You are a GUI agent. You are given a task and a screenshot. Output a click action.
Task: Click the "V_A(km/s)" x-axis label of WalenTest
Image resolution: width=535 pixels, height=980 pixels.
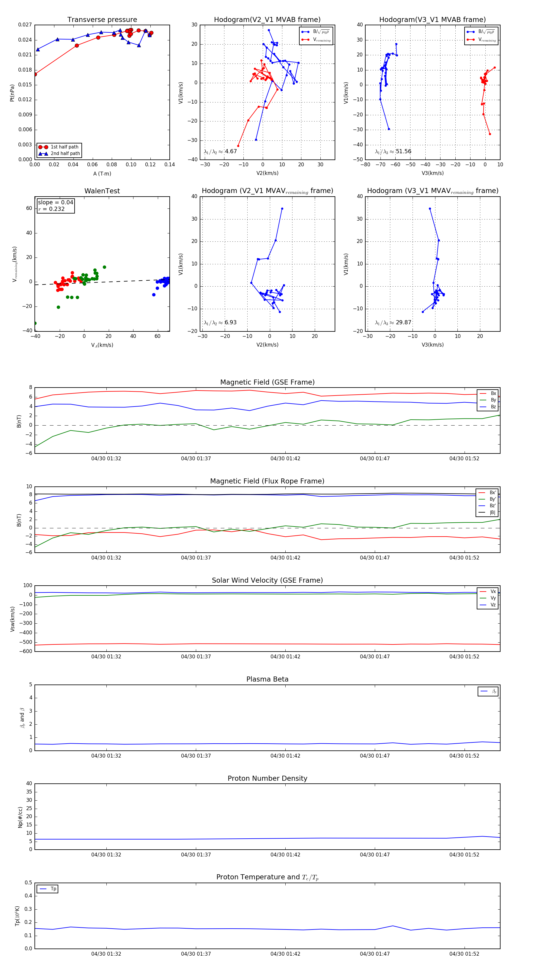(x=102, y=345)
